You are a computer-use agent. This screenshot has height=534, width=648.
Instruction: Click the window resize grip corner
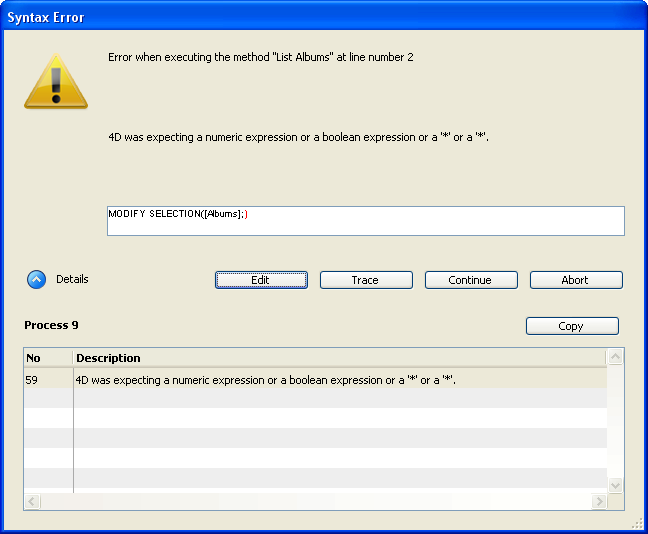pos(637,523)
